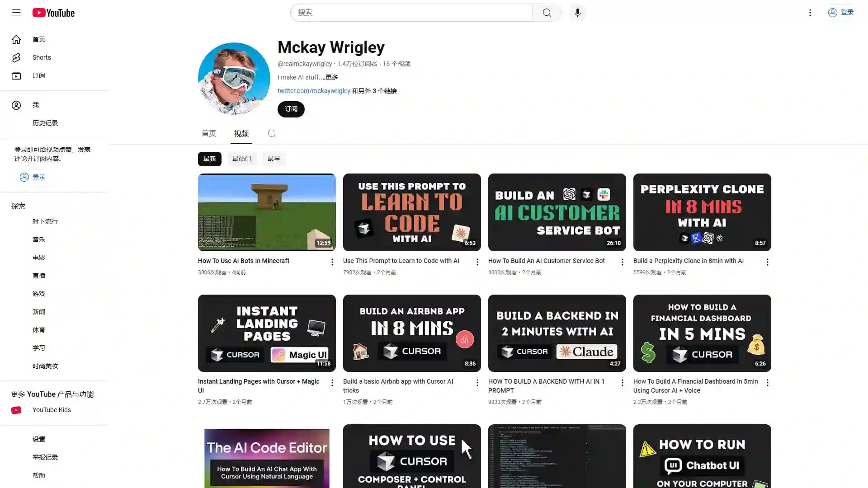Open video options for Minecraft AI Bots

332,262
